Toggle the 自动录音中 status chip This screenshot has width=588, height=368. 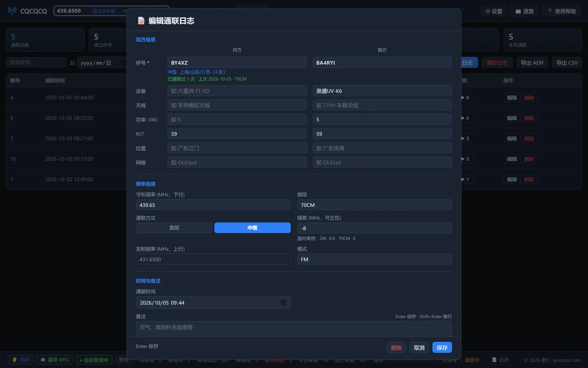point(94,360)
